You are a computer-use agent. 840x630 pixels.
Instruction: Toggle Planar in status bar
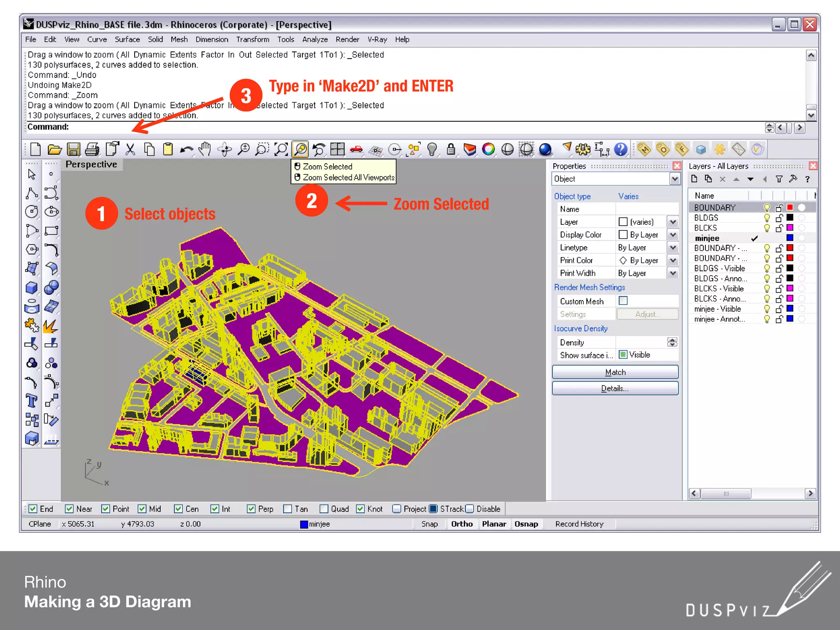coord(494,524)
